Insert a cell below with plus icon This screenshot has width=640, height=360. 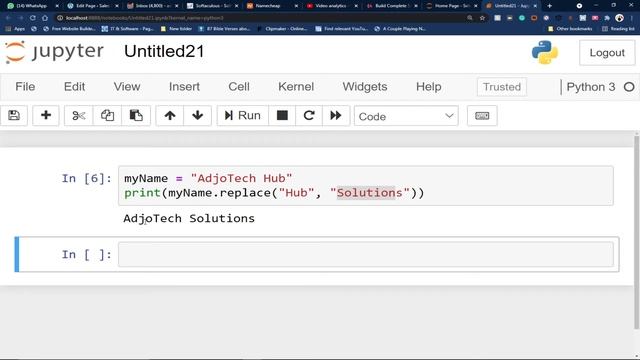(46, 116)
